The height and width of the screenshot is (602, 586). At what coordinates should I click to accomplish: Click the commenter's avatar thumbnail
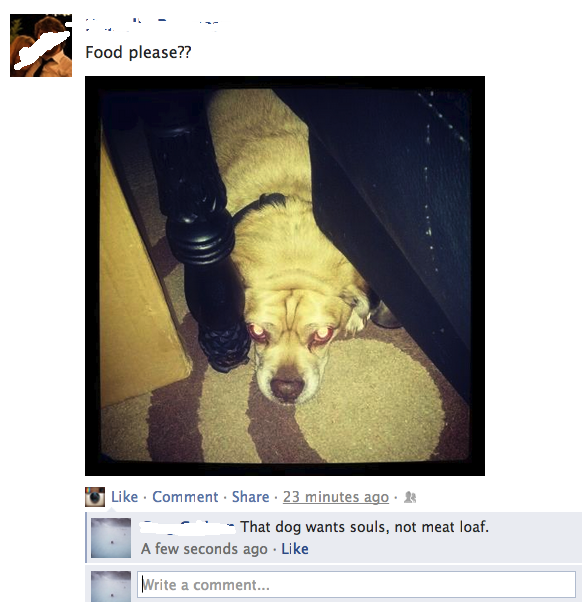click(x=111, y=538)
